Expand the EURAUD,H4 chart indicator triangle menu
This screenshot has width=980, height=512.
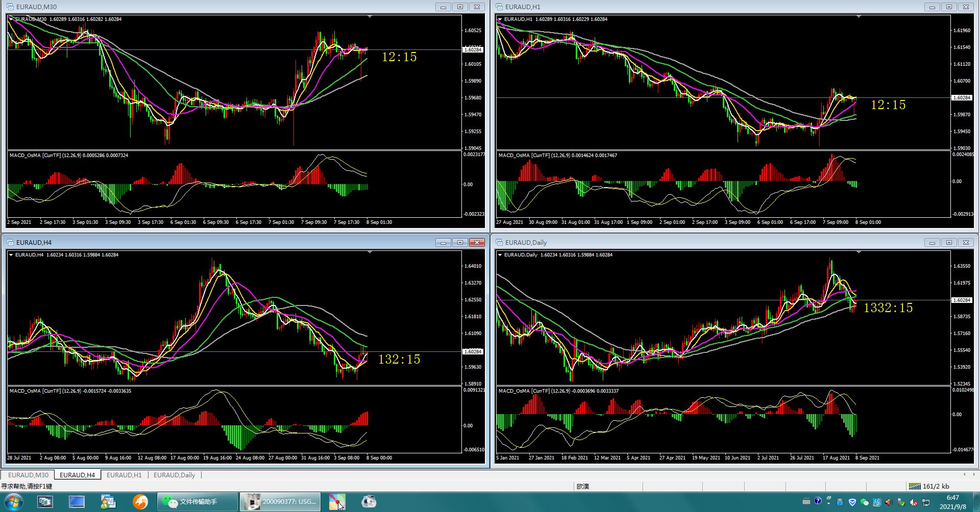point(11,254)
